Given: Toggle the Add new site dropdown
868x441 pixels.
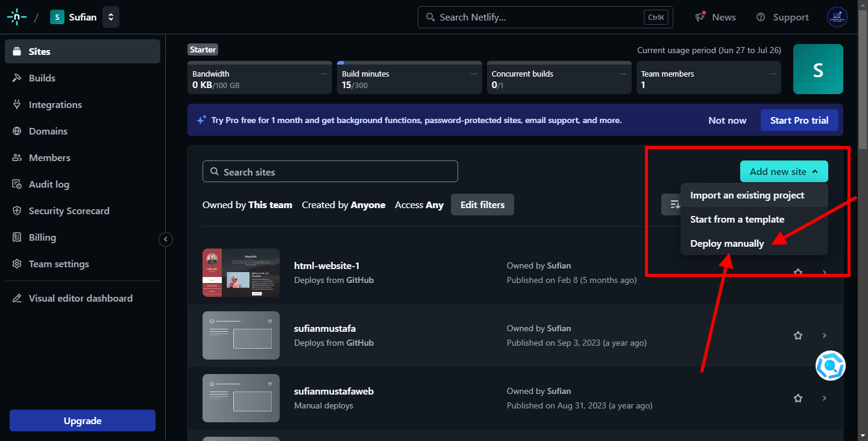Looking at the screenshot, I should (784, 171).
